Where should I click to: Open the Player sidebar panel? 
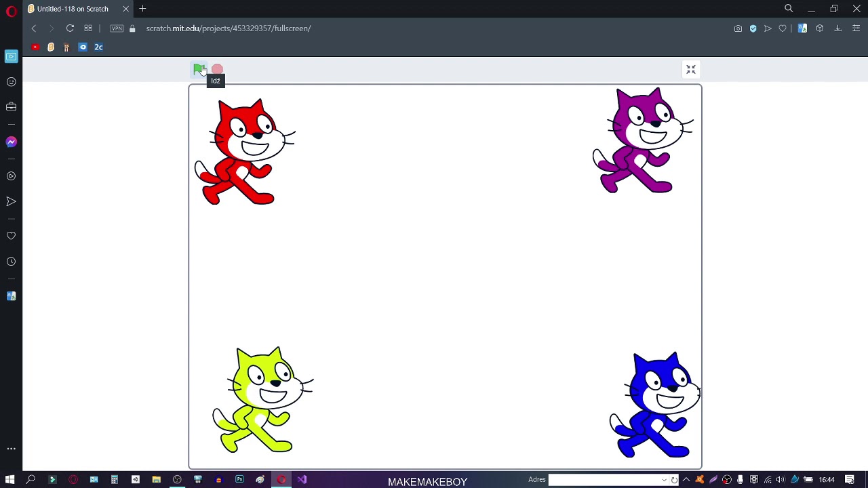[x=11, y=176]
